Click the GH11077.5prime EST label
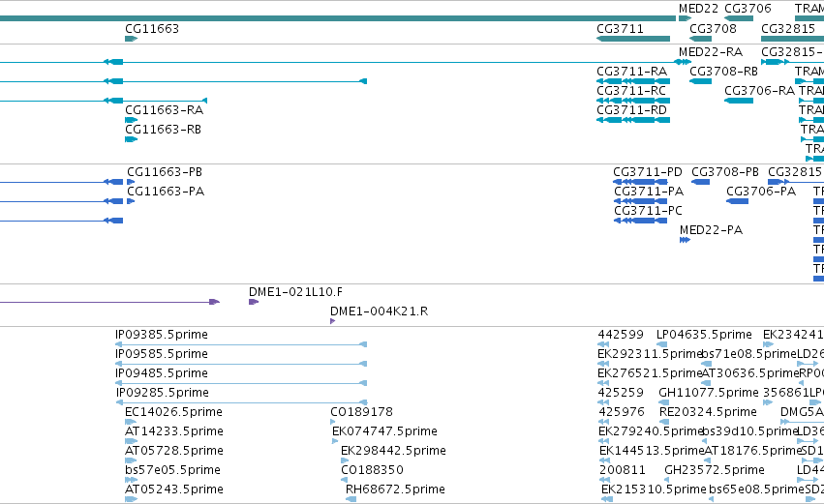 [x=709, y=393]
